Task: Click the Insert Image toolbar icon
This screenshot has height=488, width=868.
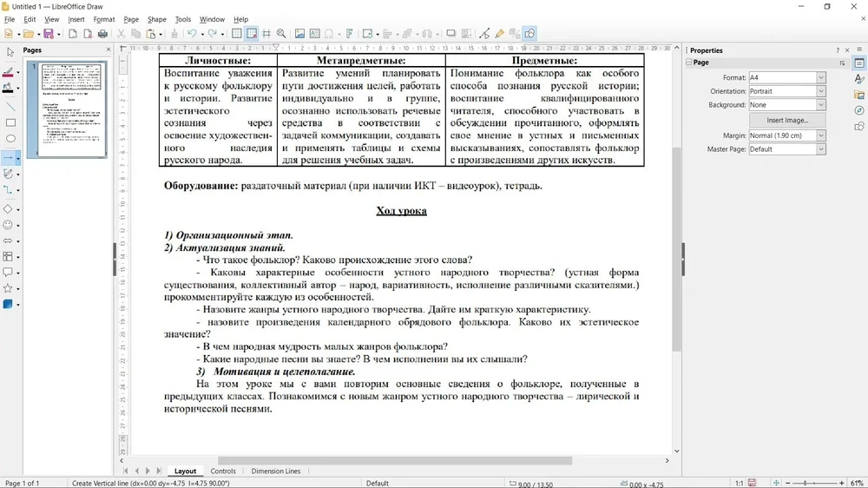Action: click(x=299, y=34)
